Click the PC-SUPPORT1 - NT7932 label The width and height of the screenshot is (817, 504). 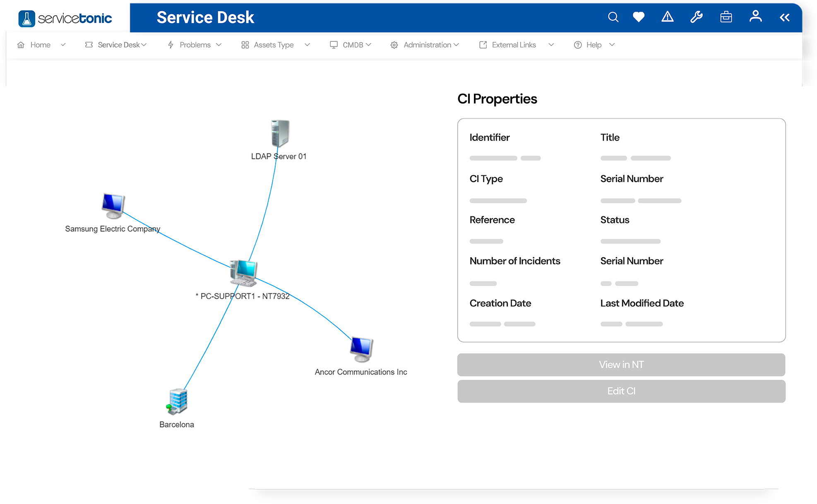(243, 296)
